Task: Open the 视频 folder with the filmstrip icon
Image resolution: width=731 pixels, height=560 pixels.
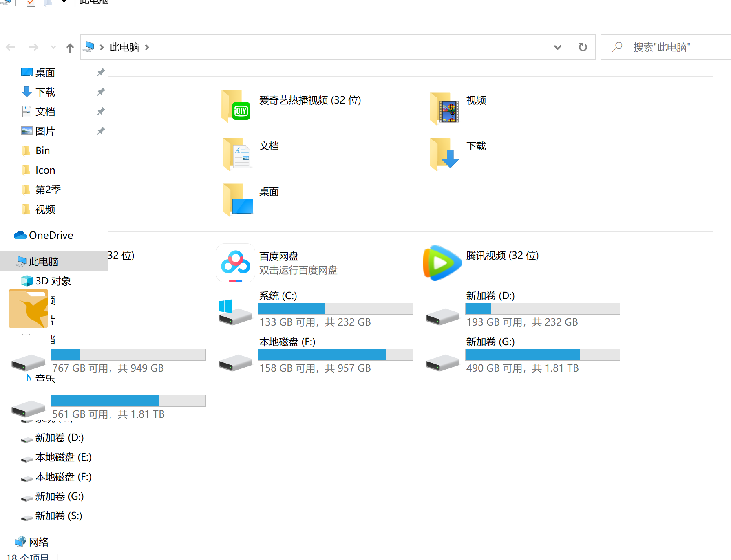Action: tap(445, 108)
